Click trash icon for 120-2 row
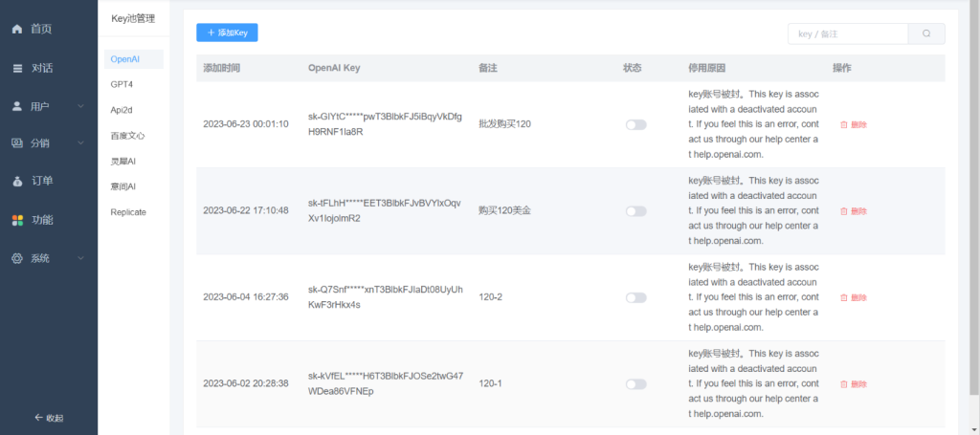Screen dimensions: 980x435 click(x=844, y=297)
